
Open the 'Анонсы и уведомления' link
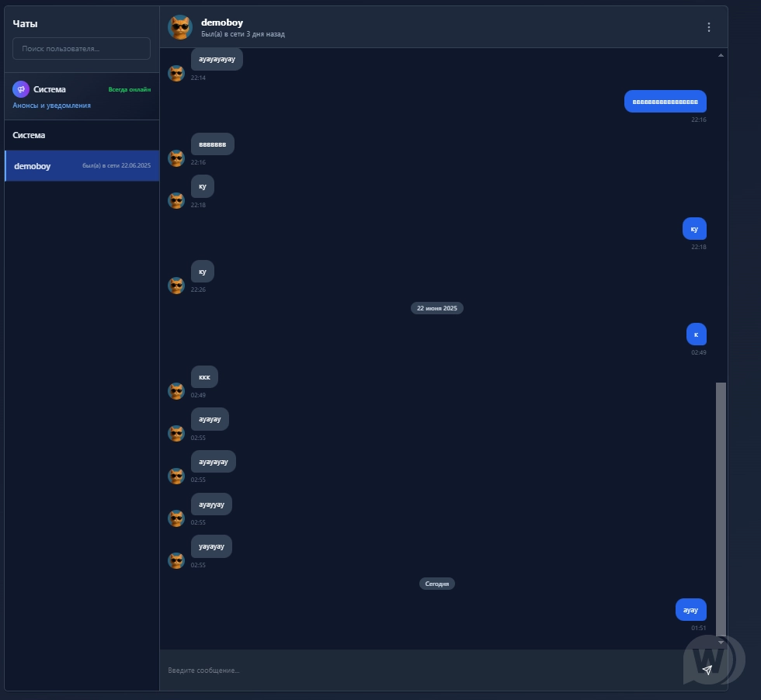pos(52,106)
